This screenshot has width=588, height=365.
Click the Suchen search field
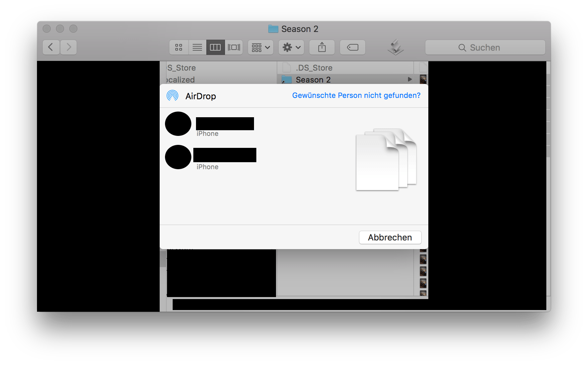click(485, 47)
